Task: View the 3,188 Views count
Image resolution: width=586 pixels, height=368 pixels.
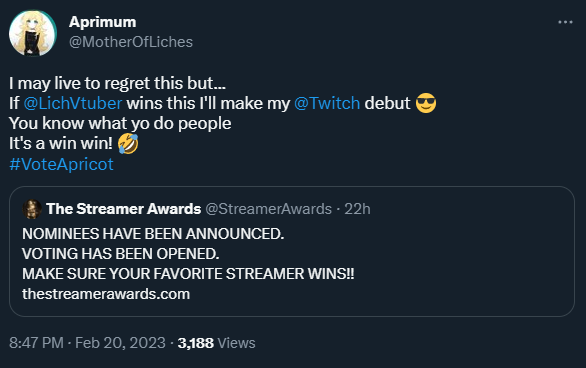Action: click(216, 343)
